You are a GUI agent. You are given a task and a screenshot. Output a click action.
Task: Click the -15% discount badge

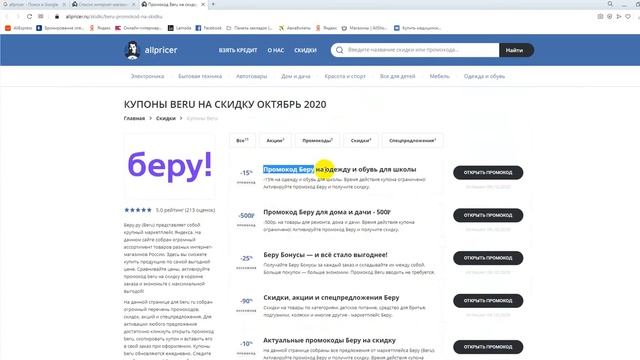(x=246, y=173)
